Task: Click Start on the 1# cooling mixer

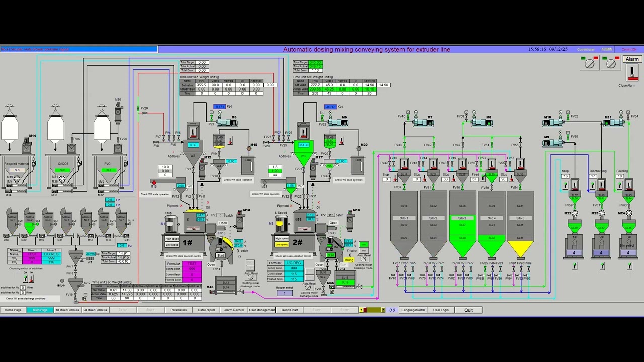Action: (x=220, y=255)
